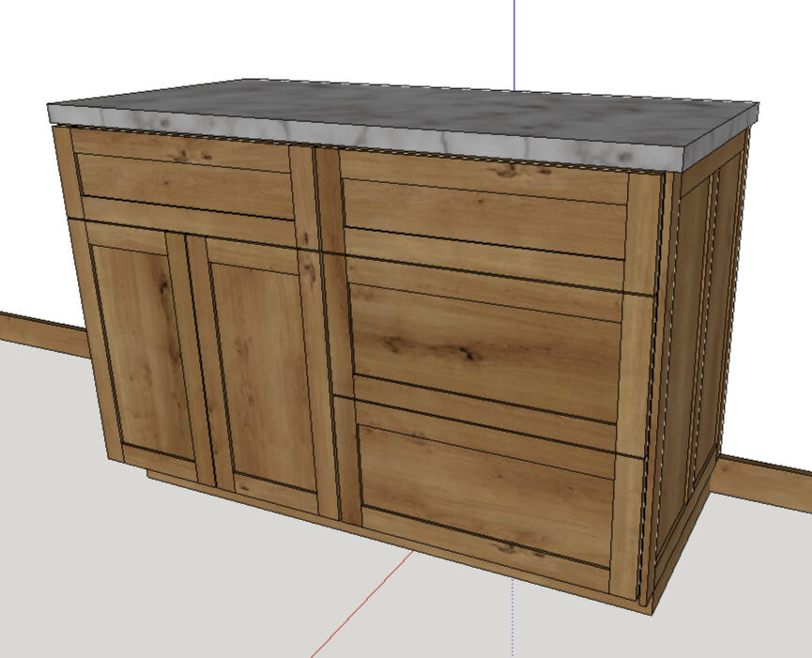The width and height of the screenshot is (812, 658).
Task: Select the top-left drawer front panel
Action: [x=184, y=185]
